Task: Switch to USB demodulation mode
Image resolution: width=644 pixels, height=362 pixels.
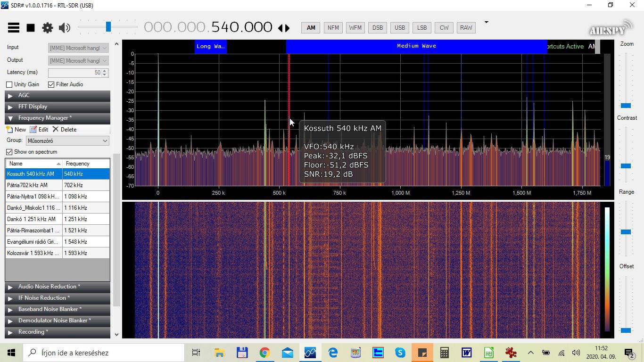Action: click(x=399, y=28)
